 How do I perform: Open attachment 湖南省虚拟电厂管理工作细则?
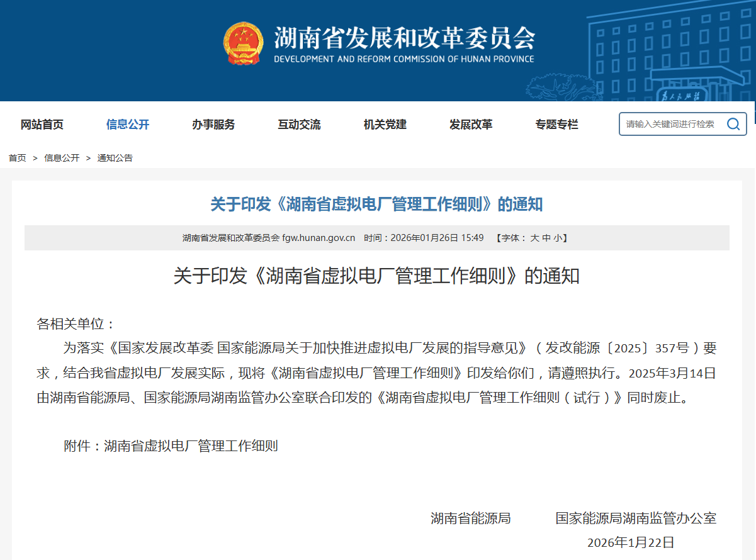[x=191, y=446]
